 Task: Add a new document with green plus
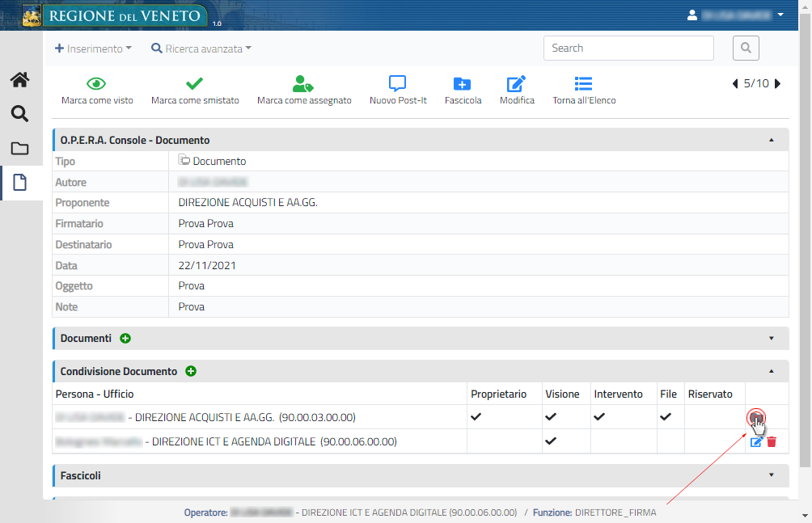pos(125,339)
